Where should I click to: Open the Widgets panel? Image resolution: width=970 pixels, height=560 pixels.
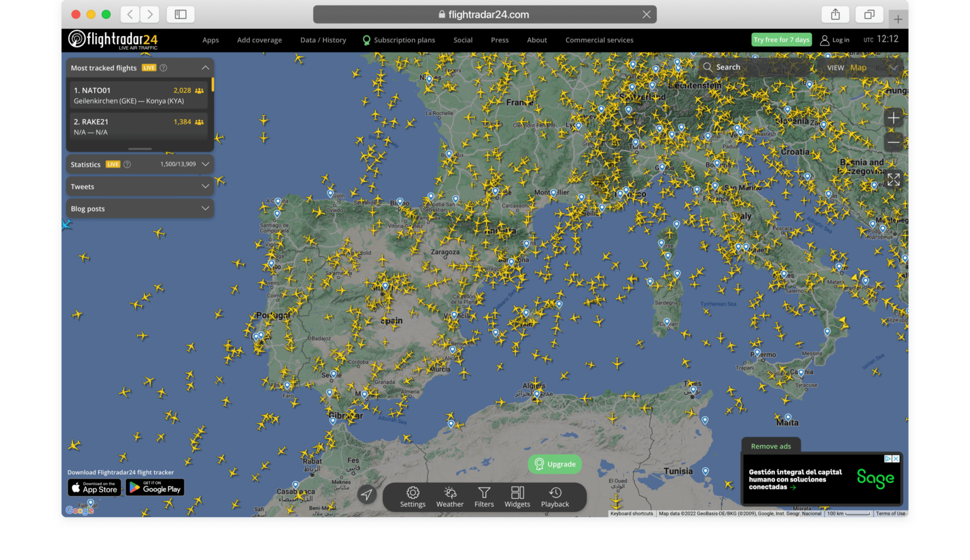[x=517, y=497]
